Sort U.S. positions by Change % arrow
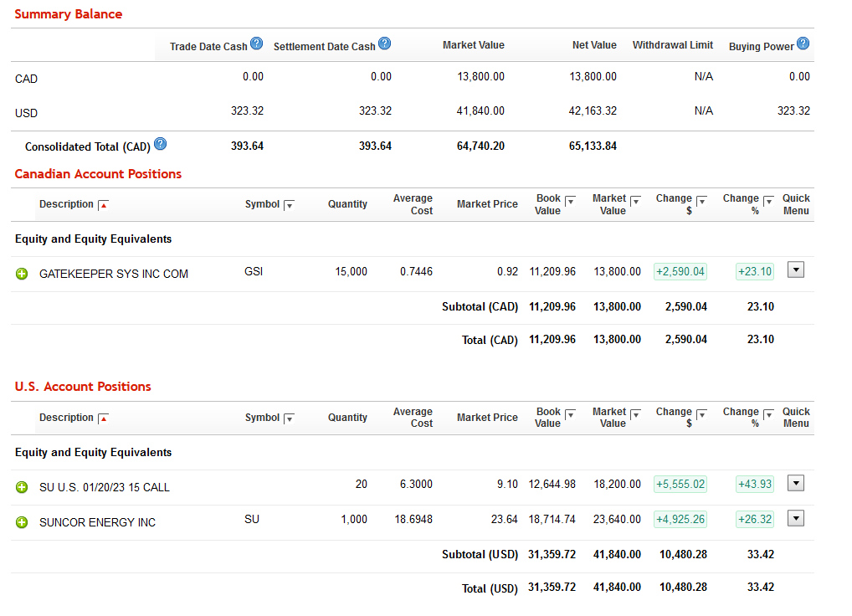852x616 pixels. 768,414
